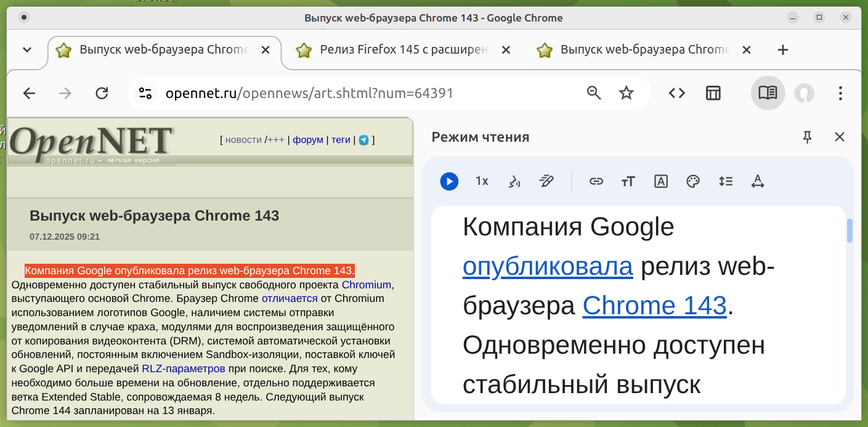Viewport: 868px width, 427px height.
Task: Open Chrome profile avatar
Action: (804, 93)
